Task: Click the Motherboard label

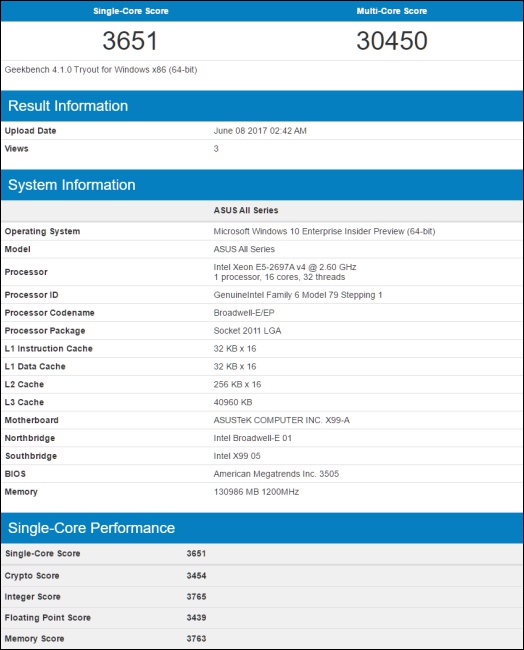Action: click(x=32, y=420)
